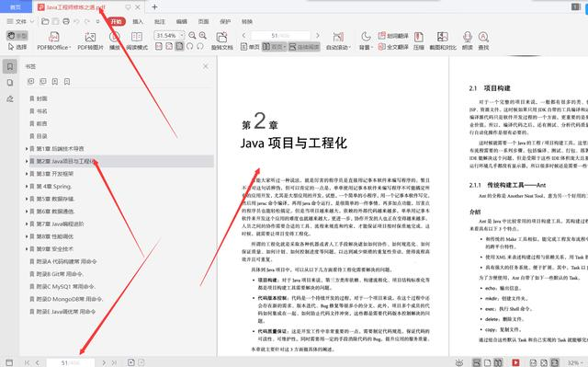
Task: Select the 页面 ribbon tab
Action: click(203, 21)
